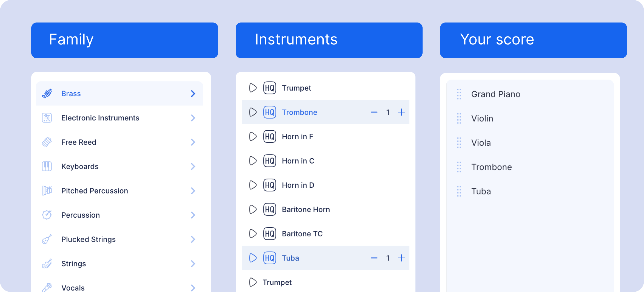Click the HQ badge beside Tuba
Image resolution: width=644 pixels, height=292 pixels.
[x=270, y=258]
